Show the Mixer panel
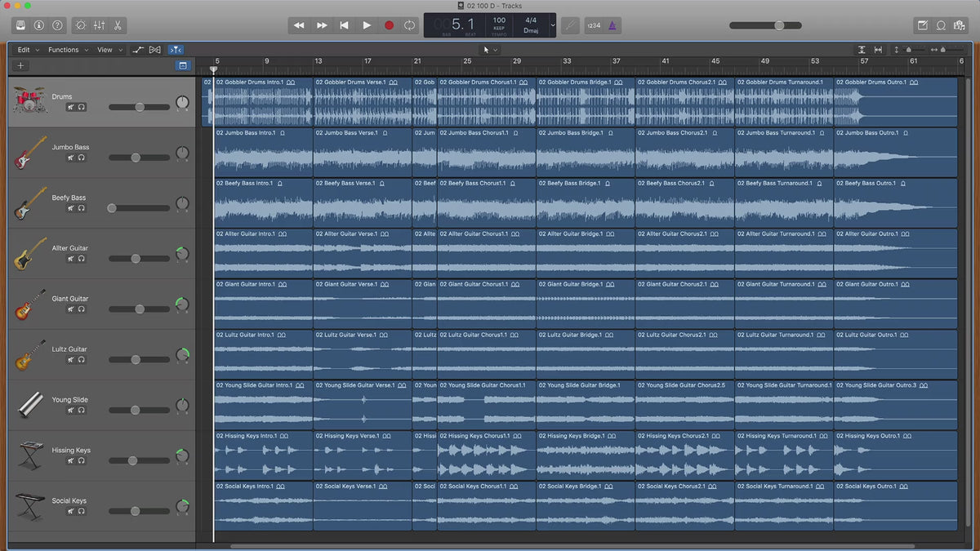 [x=99, y=25]
